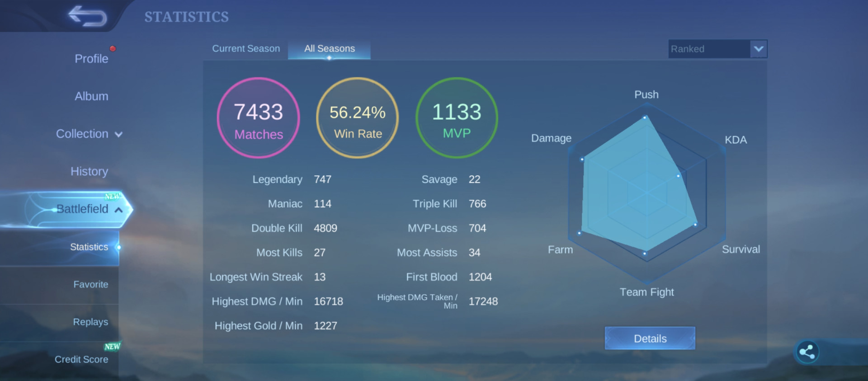Image resolution: width=868 pixels, height=381 pixels.
Task: Click the STATISTICS page title
Action: [x=186, y=17]
